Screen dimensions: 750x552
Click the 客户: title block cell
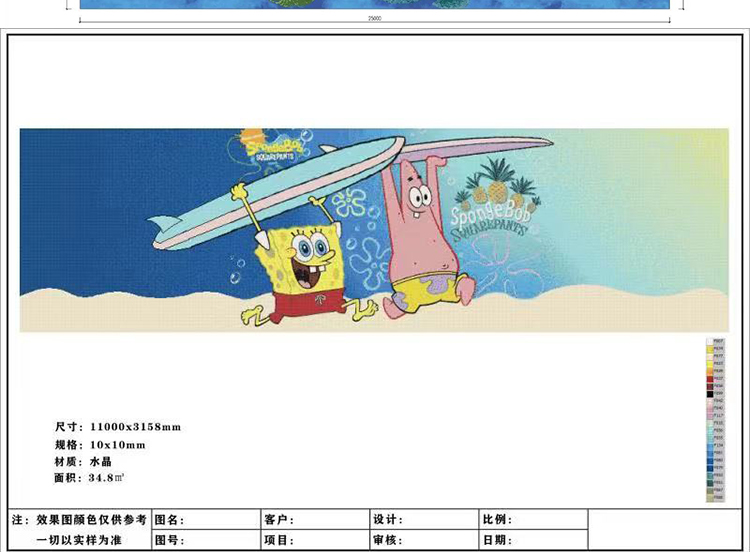click(315, 519)
